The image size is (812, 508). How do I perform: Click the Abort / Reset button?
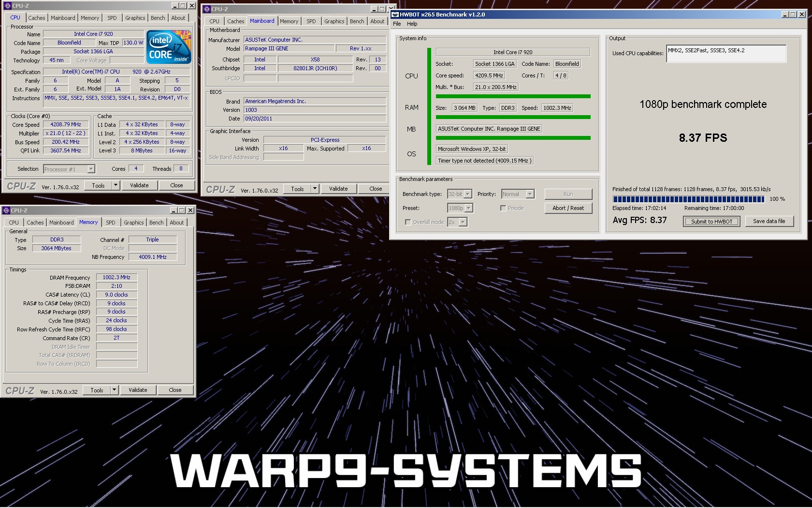click(x=568, y=208)
